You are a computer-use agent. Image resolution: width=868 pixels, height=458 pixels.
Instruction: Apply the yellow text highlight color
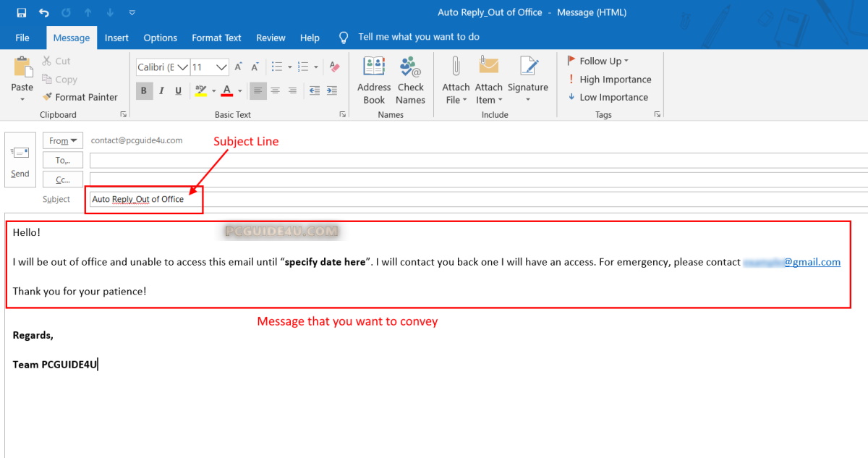(201, 90)
